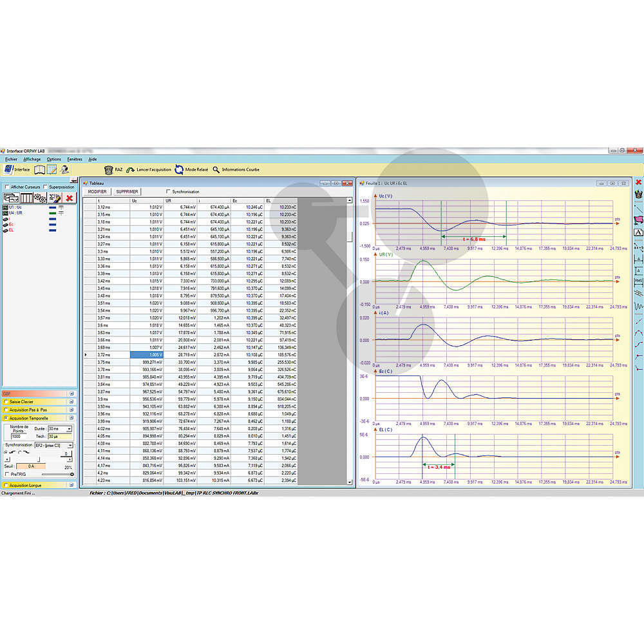Screen dimensions: 644x644
Task: Click the SUPPRIMER button
Action: coord(127,192)
